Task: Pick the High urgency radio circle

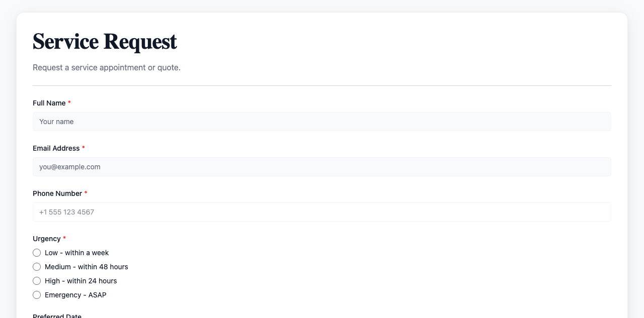Action: tap(37, 281)
